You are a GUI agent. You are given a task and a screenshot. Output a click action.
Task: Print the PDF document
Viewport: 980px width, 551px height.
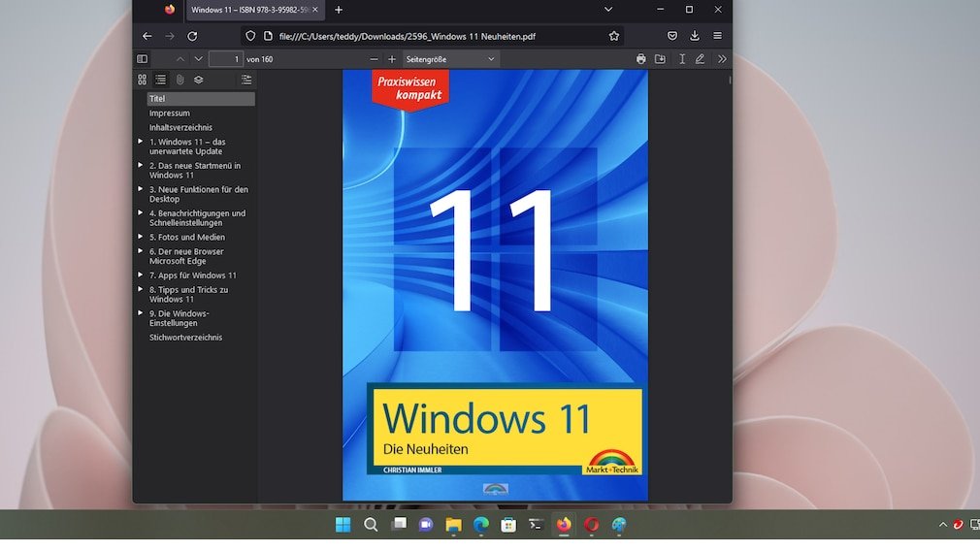(x=640, y=59)
